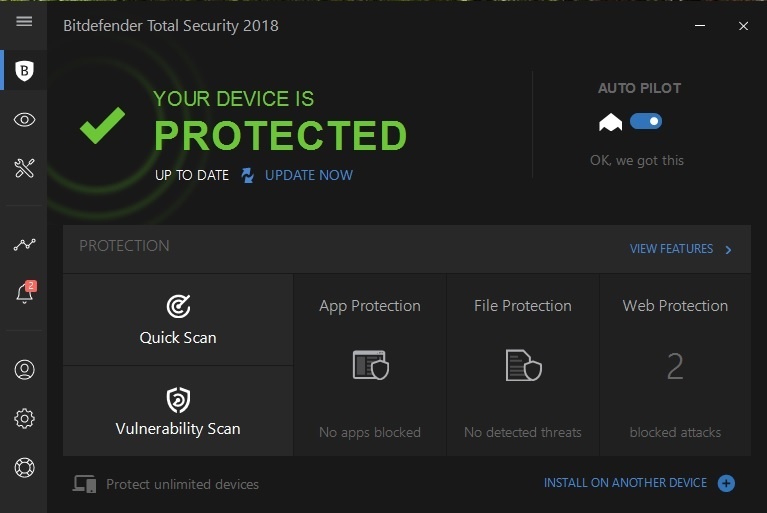Open the hamburger menu in sidebar
Image resolution: width=767 pixels, height=513 pixels.
pyautogui.click(x=24, y=21)
